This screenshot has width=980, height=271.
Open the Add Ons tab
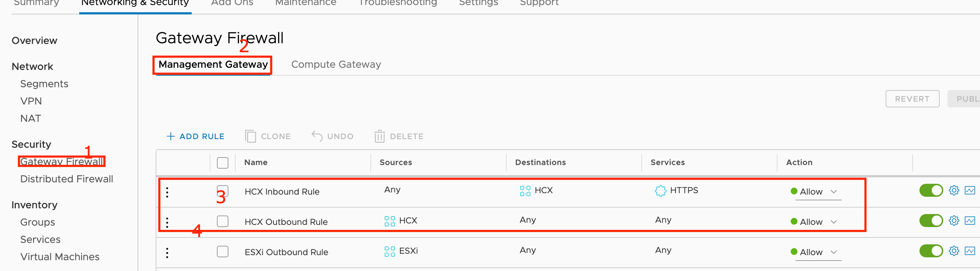[232, 4]
